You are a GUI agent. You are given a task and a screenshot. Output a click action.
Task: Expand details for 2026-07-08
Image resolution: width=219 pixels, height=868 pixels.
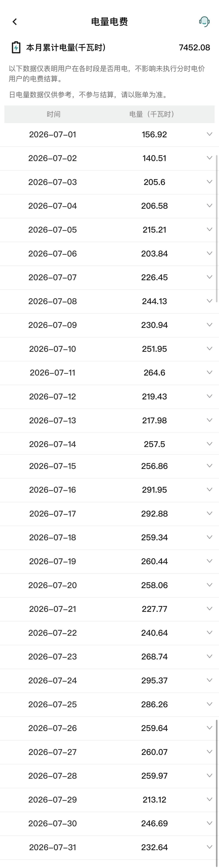tap(209, 301)
